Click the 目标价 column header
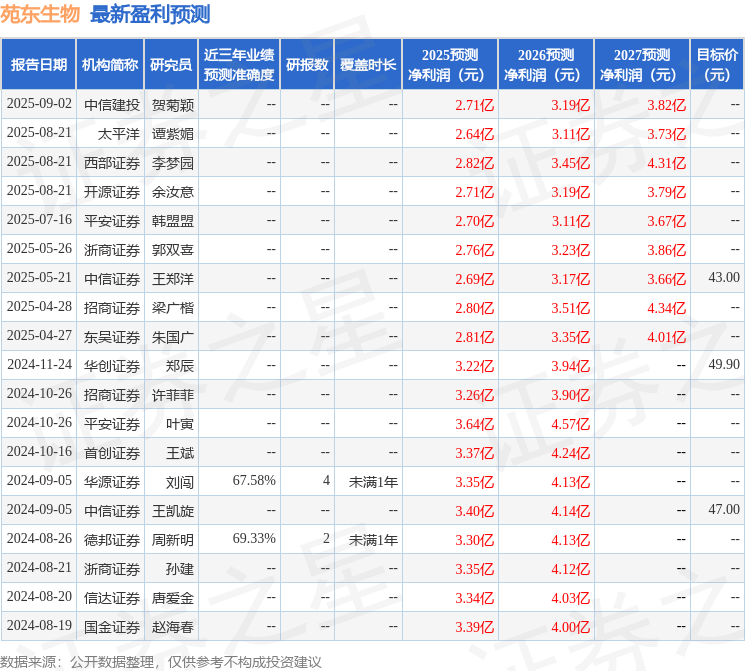This screenshot has height=671, width=745. pyautogui.click(x=717, y=65)
